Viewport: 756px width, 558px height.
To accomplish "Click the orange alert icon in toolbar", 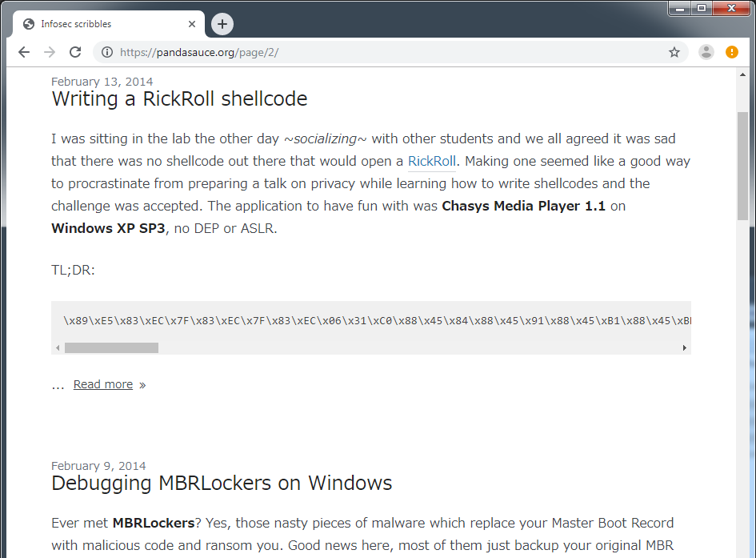I will point(731,52).
